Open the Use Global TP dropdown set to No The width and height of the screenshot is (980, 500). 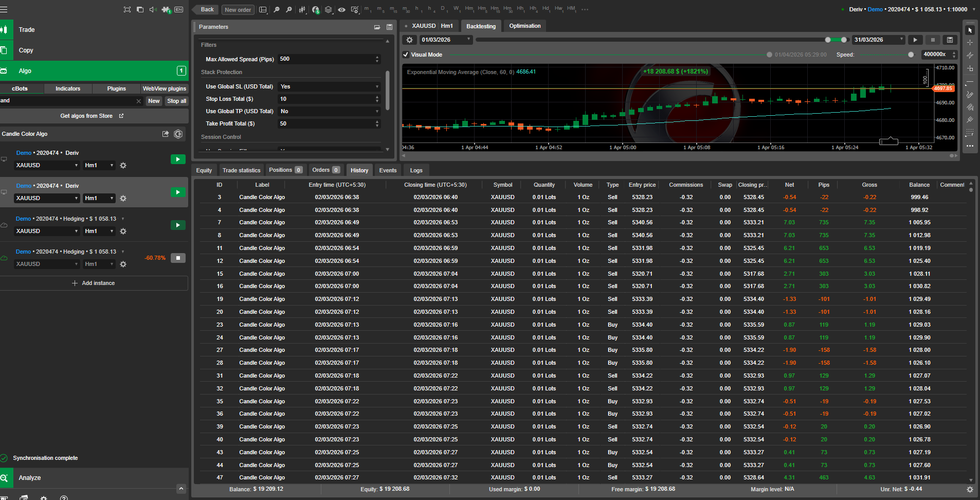coord(329,111)
